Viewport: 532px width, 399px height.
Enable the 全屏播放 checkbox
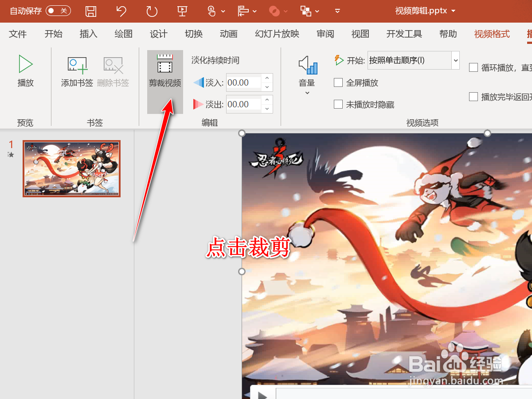pos(338,82)
